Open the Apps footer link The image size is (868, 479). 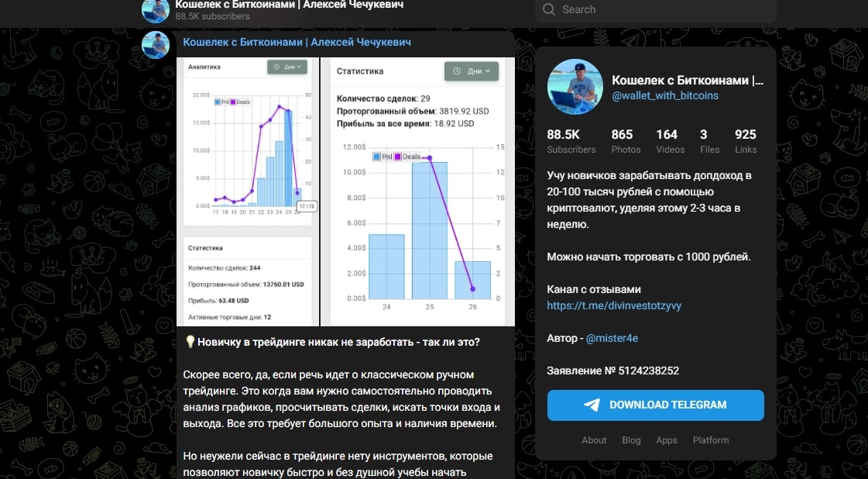coord(667,440)
